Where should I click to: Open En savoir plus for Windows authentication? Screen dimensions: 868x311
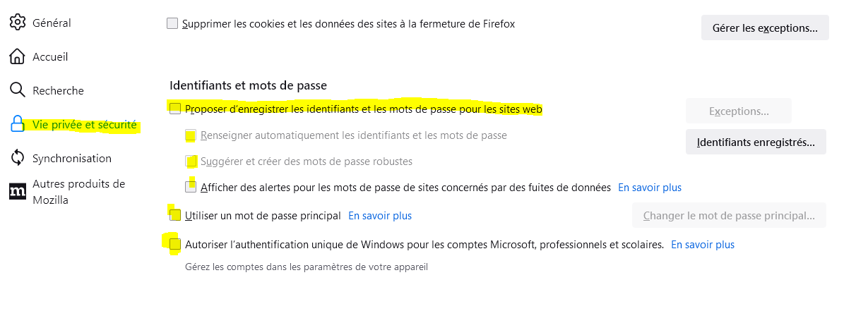pyautogui.click(x=703, y=245)
